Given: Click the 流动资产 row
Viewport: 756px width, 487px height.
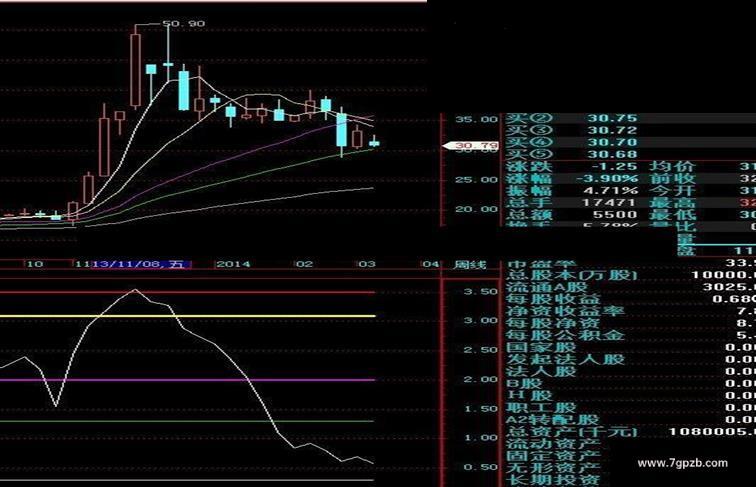Looking at the screenshot, I should (x=553, y=444).
